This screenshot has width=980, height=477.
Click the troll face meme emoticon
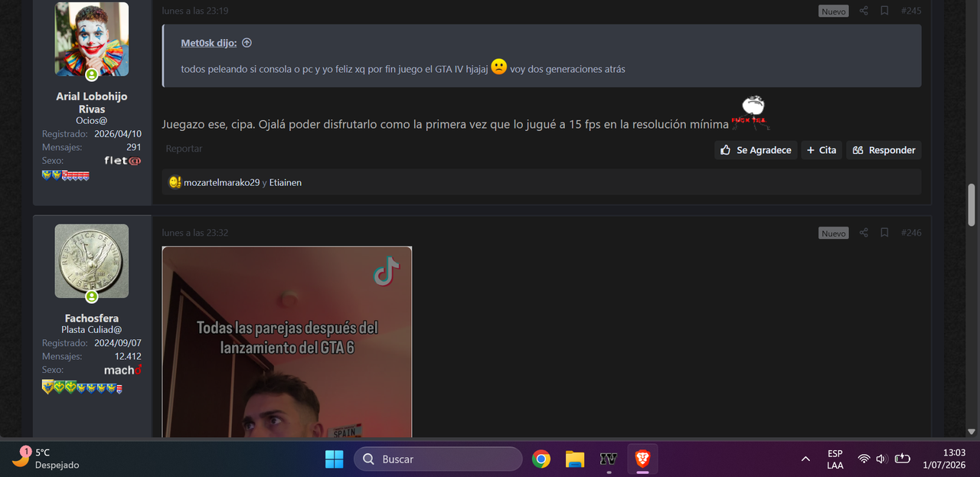coord(751,112)
